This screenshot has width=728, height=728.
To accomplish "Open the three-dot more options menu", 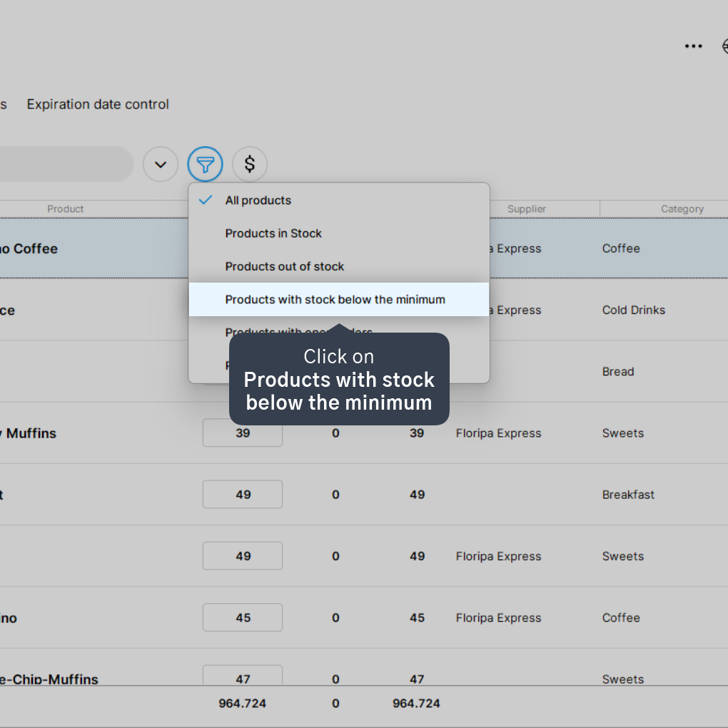I will click(x=694, y=46).
